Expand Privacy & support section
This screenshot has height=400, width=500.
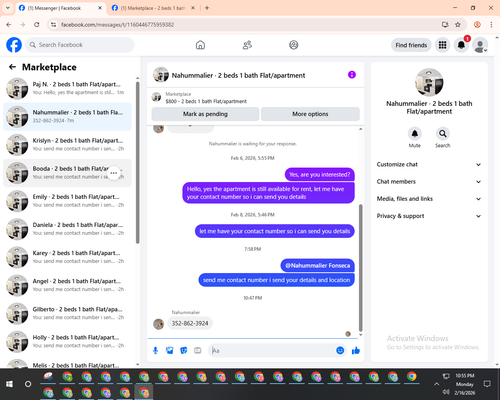click(x=429, y=216)
